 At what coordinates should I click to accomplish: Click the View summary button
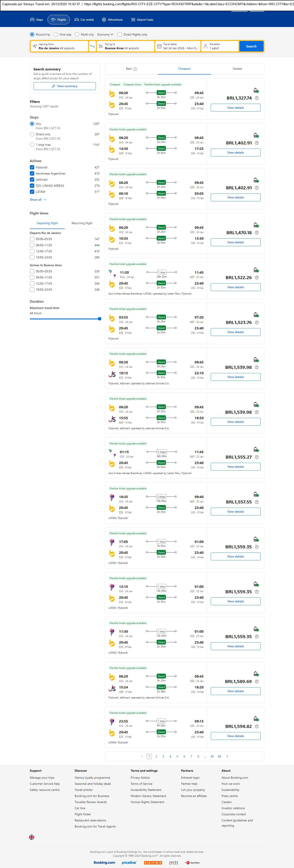tap(64, 86)
